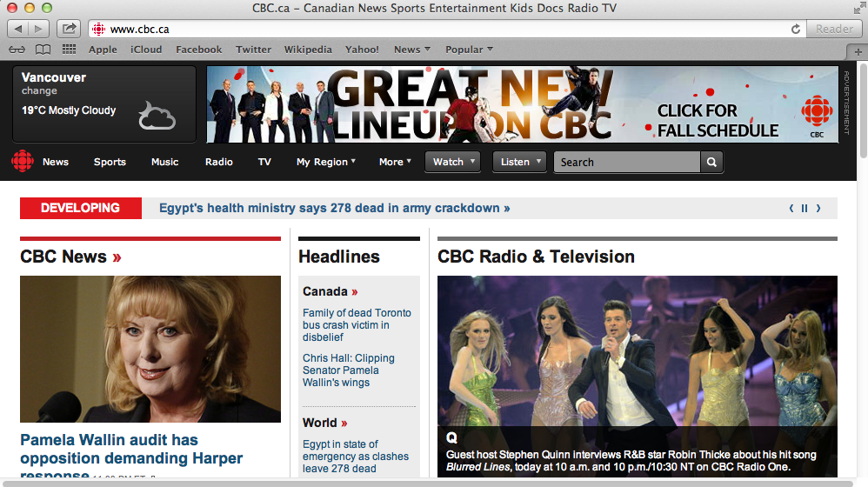Click CBC site favicon in address bar
This screenshot has width=868, height=487.
point(98,29)
